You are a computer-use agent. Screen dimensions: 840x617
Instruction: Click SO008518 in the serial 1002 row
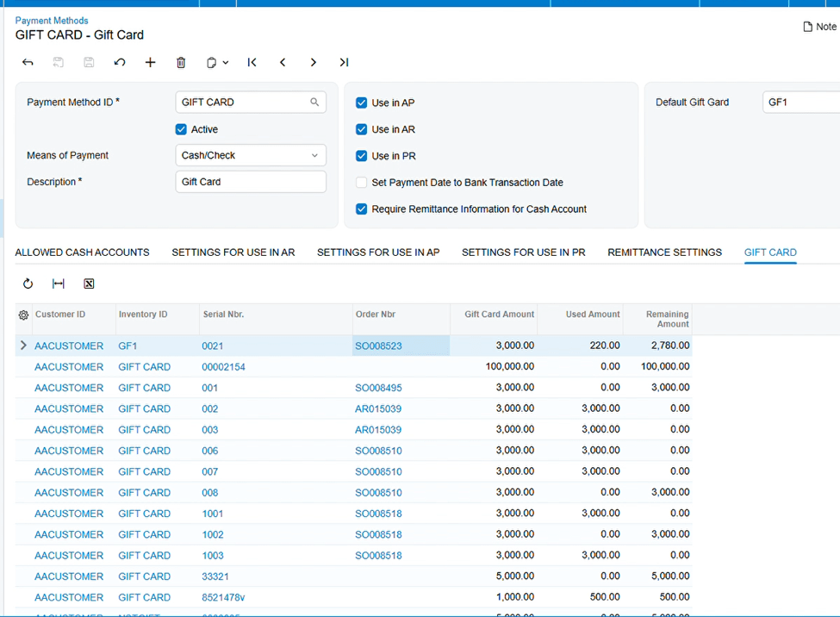(378, 535)
